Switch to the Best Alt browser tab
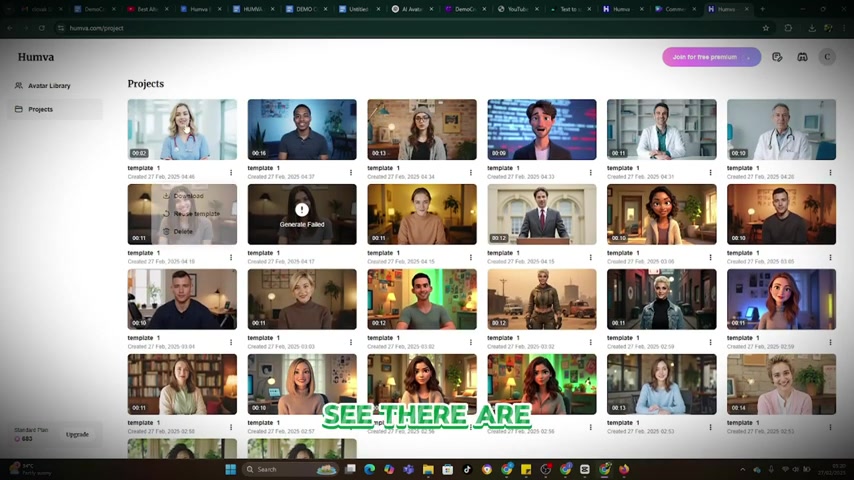 pos(147,9)
